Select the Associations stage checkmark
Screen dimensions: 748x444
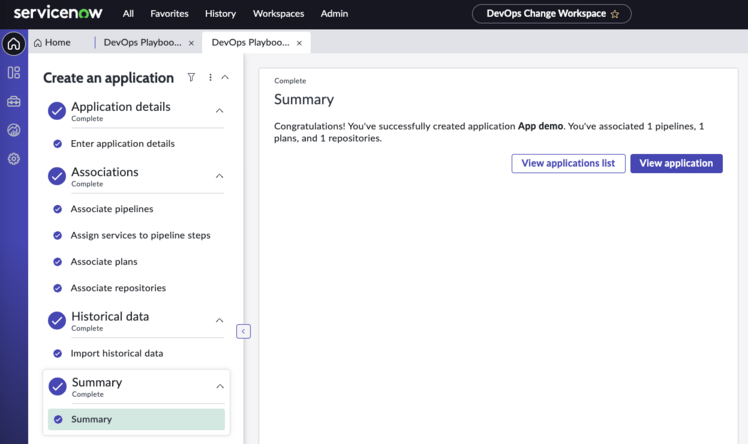[57, 176]
